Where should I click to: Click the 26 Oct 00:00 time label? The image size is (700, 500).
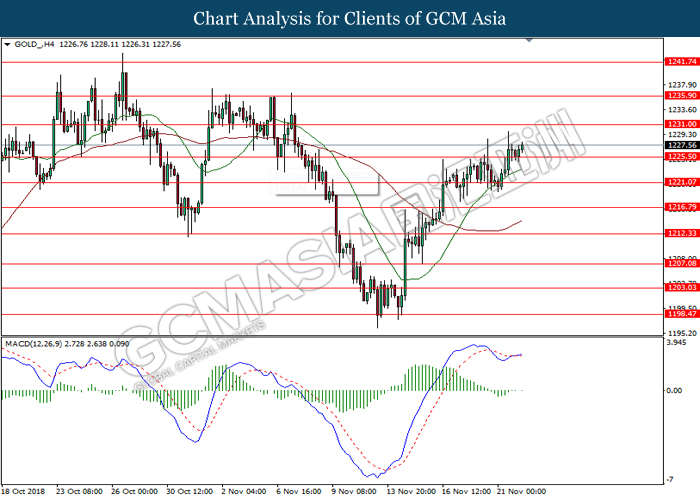(x=134, y=491)
